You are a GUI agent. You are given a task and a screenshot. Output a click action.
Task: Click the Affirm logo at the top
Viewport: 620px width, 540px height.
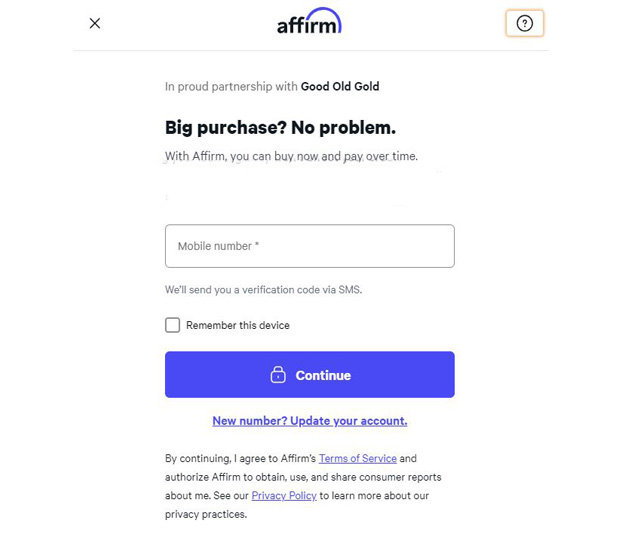pos(309,21)
